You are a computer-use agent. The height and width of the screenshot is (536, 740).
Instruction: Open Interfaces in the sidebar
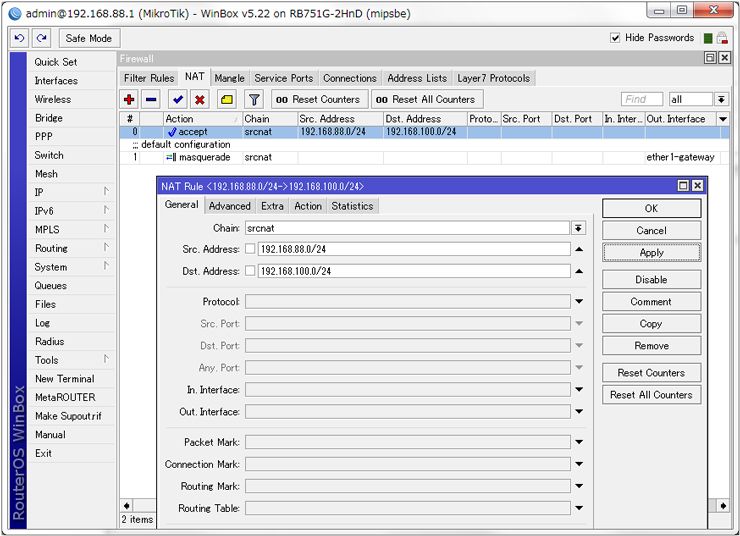(x=72, y=81)
